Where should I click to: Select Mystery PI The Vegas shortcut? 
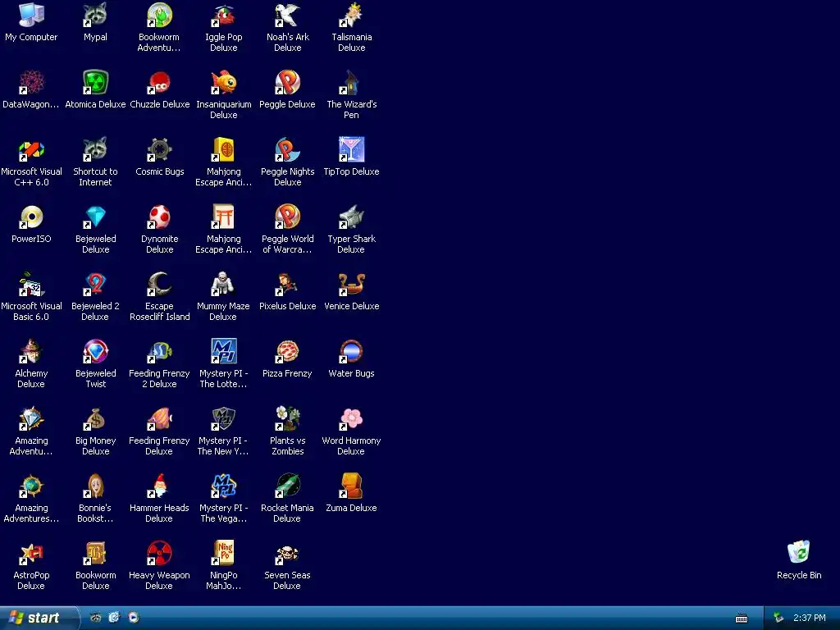[223, 486]
